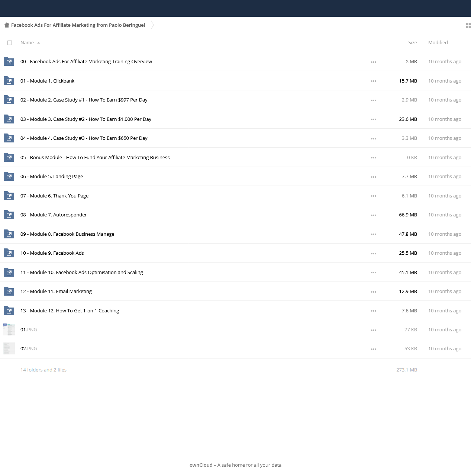Open folder 13 - Module 12. How To Get 1-on-1 Coaching

tap(70, 311)
